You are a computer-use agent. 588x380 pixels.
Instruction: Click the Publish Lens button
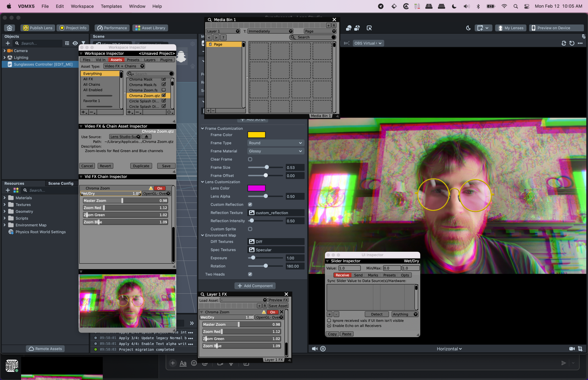tap(38, 28)
